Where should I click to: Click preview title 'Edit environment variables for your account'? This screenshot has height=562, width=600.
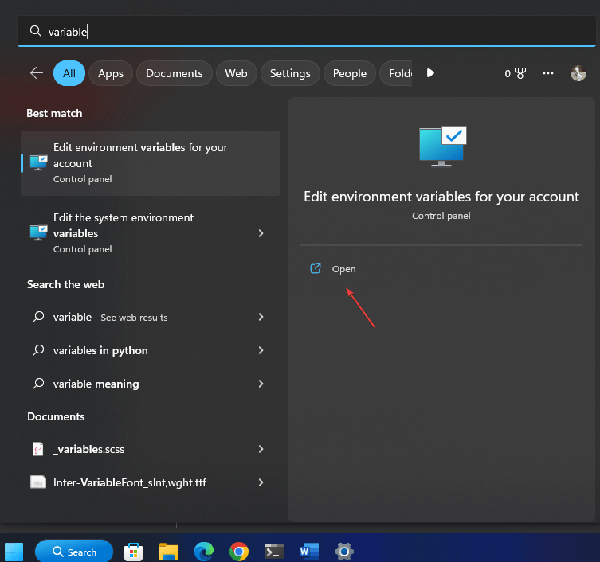point(441,196)
